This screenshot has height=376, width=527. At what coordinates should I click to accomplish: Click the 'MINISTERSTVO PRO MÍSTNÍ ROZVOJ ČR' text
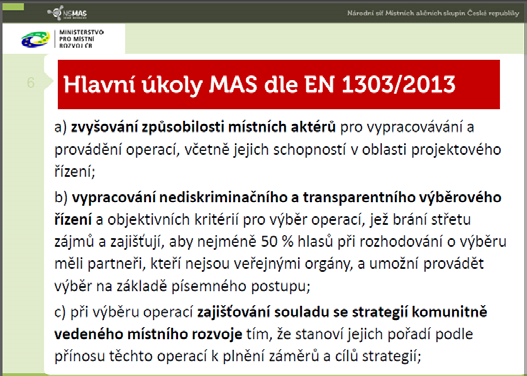[x=81, y=39]
